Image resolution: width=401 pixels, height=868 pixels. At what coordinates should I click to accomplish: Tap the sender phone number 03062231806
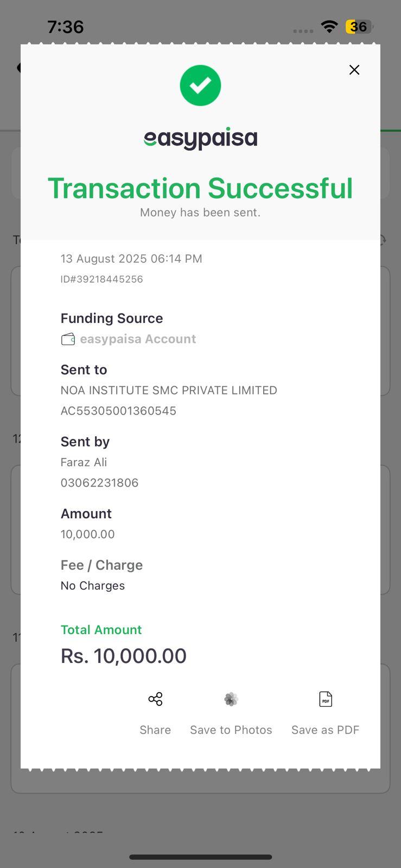pos(99,483)
